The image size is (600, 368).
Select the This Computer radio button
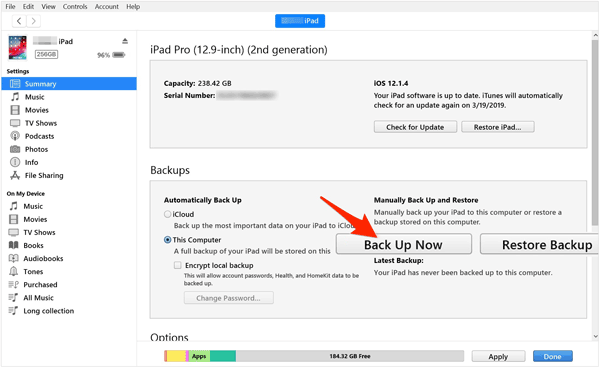click(x=167, y=240)
